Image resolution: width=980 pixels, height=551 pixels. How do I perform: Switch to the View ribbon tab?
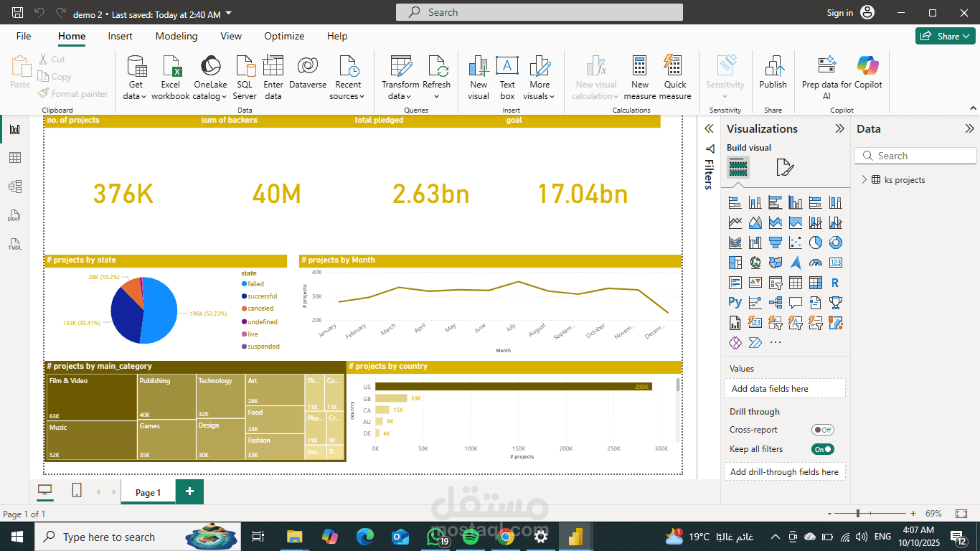[231, 36]
